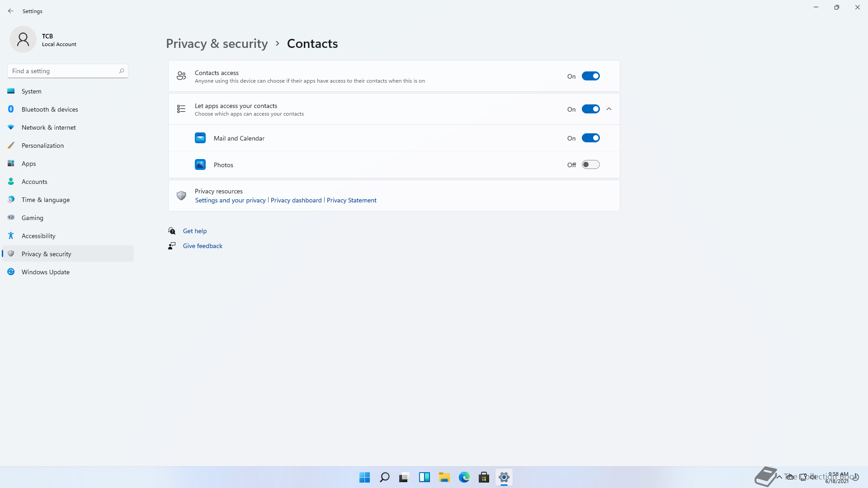Enable contacts access for Photos
Screen dimensions: 868x488
(x=590, y=164)
